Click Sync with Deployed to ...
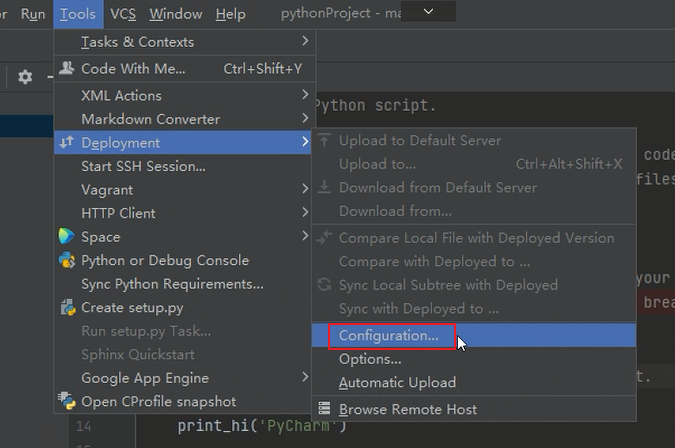The height and width of the screenshot is (448, 675). 474,308
